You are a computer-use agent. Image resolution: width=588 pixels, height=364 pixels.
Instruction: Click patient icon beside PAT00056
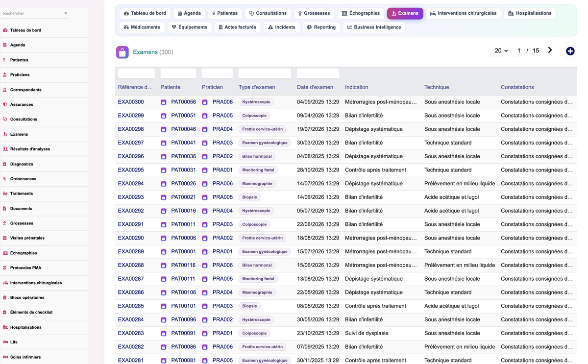pyautogui.click(x=164, y=102)
